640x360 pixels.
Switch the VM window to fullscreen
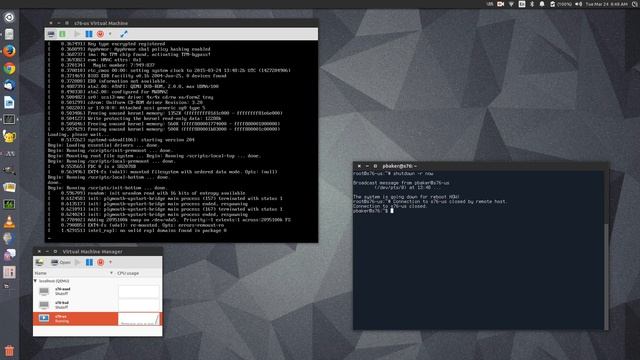tap(124, 34)
